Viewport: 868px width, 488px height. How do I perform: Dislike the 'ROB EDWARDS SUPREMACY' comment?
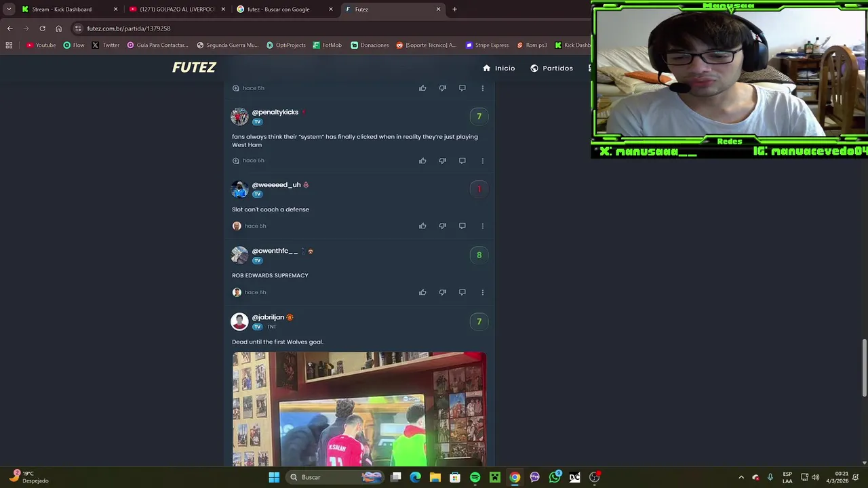(442, 292)
